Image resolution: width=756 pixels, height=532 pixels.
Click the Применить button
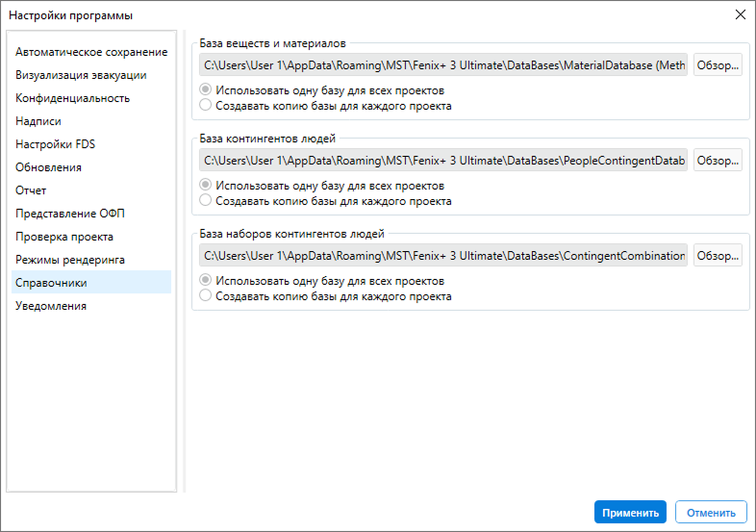[630, 512]
